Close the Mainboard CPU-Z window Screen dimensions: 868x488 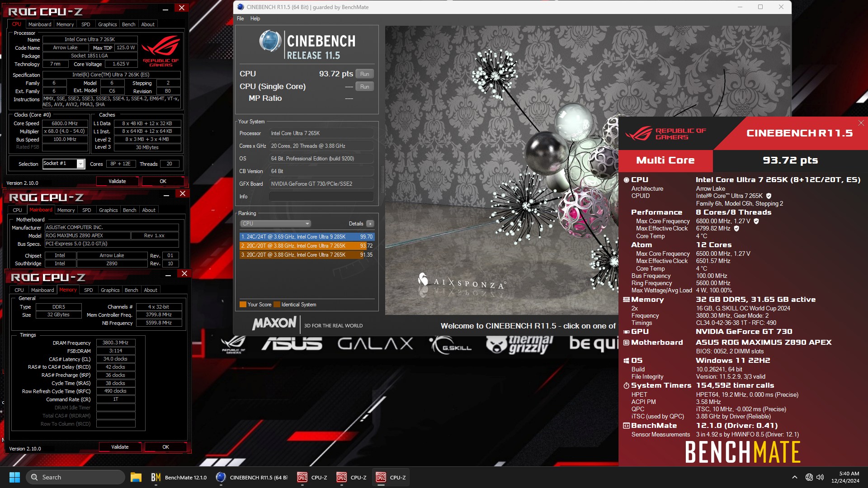coord(183,193)
